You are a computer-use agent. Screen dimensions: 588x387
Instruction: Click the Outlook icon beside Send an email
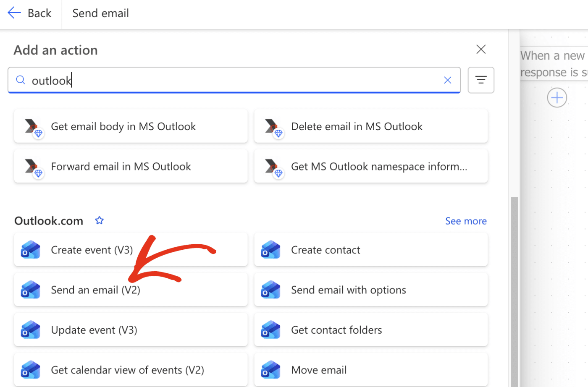31,290
